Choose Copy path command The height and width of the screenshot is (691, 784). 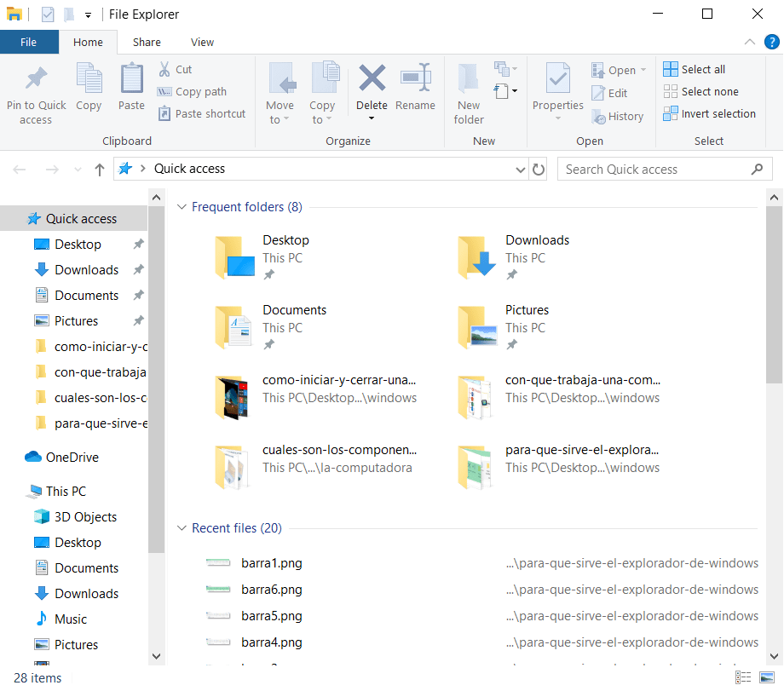pos(192,91)
